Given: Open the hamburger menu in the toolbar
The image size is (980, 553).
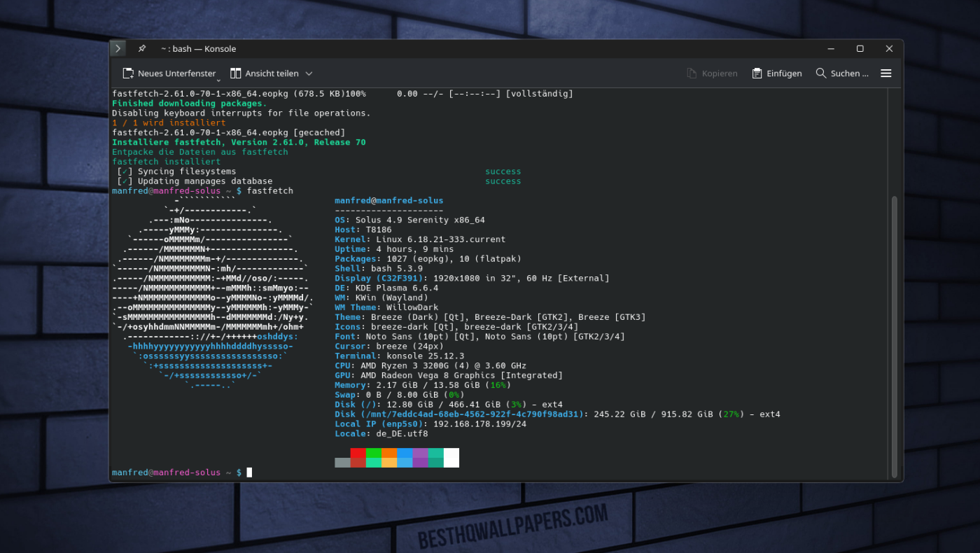Looking at the screenshot, I should tap(885, 73).
